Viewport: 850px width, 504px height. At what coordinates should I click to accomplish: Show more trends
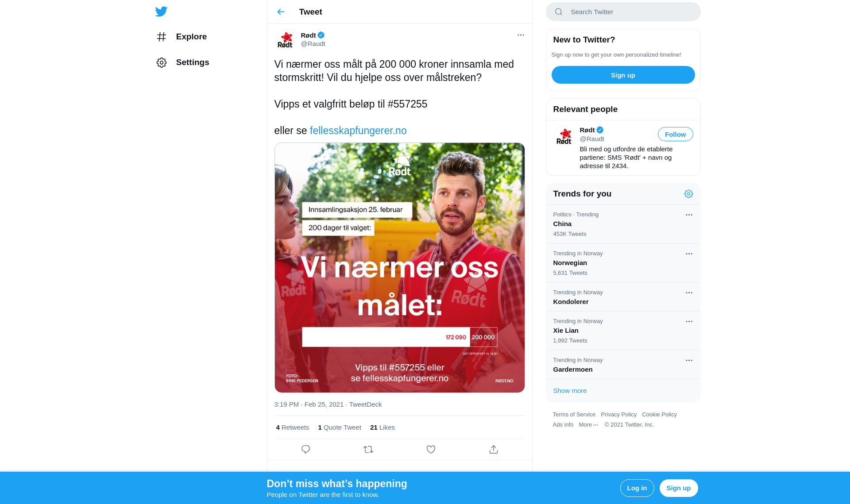(x=570, y=391)
